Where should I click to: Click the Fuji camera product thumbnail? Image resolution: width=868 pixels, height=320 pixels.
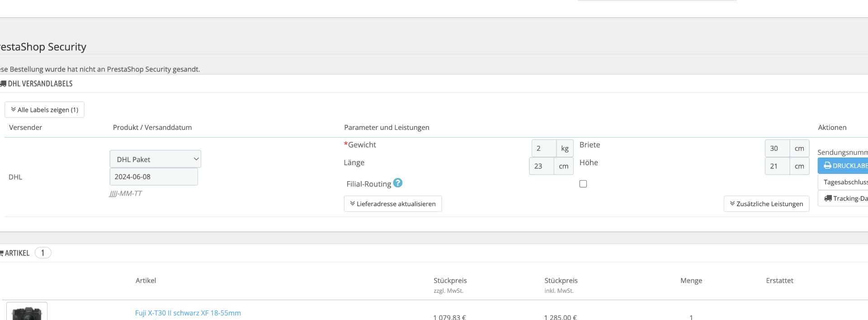(27, 312)
